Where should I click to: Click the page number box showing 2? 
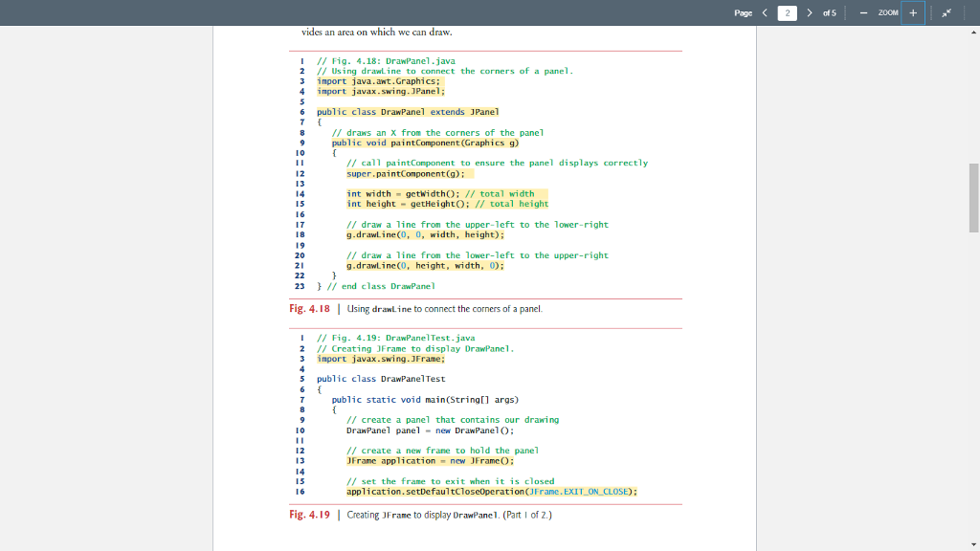click(788, 12)
